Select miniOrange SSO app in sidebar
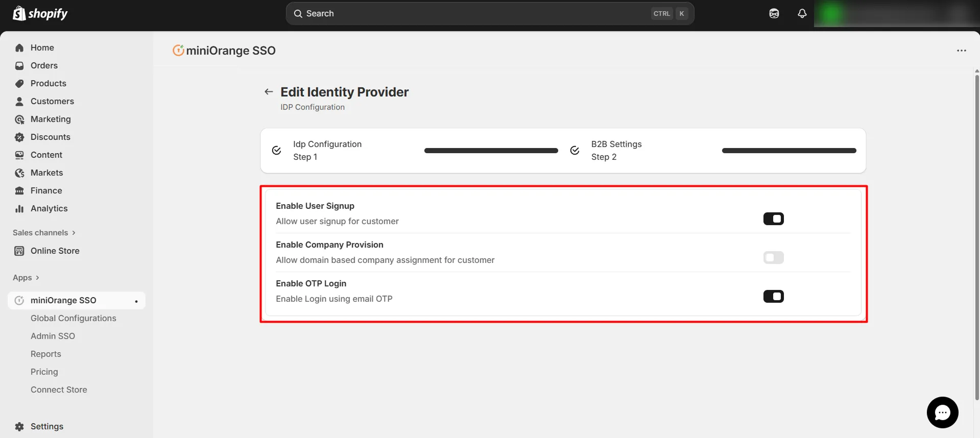Image resolution: width=980 pixels, height=438 pixels. coord(77,300)
